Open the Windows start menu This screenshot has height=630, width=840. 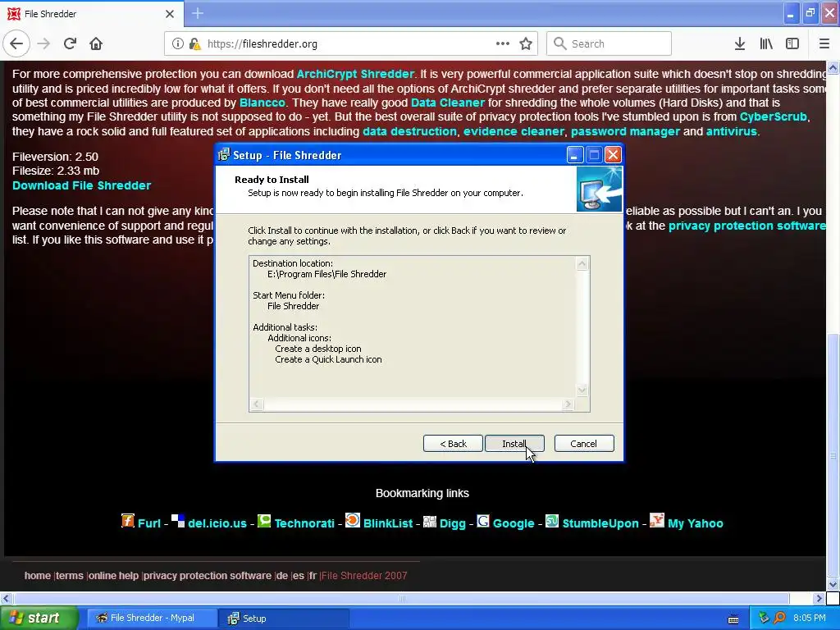pos(39,618)
